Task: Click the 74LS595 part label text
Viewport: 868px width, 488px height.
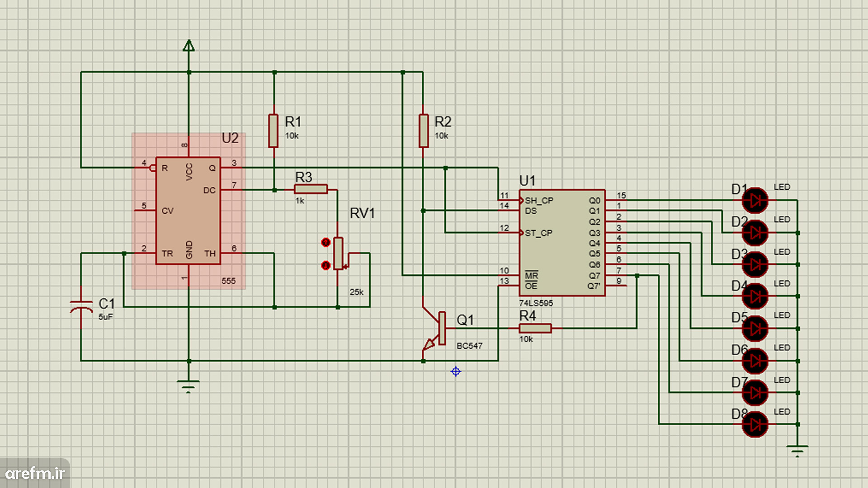Action: click(x=536, y=303)
